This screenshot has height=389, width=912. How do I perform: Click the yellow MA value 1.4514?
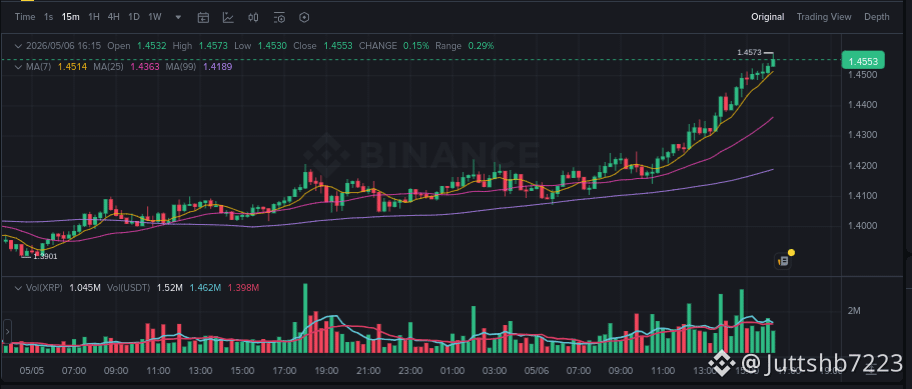(x=72, y=67)
